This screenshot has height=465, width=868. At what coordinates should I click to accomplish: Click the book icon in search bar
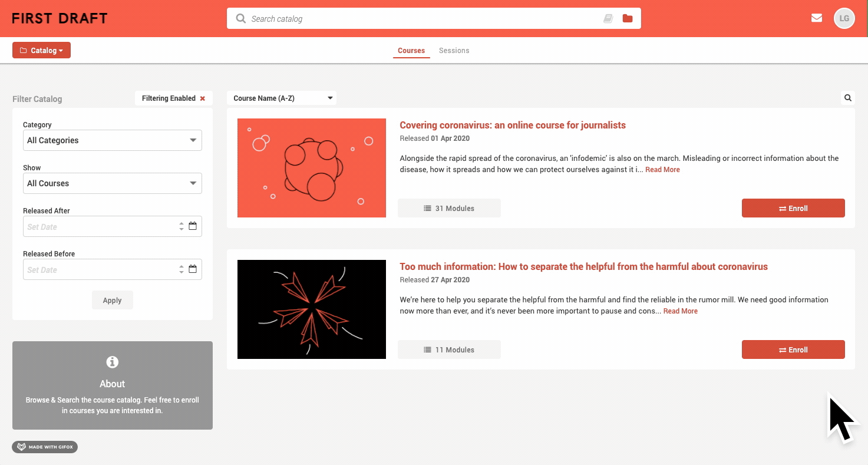[x=608, y=18]
